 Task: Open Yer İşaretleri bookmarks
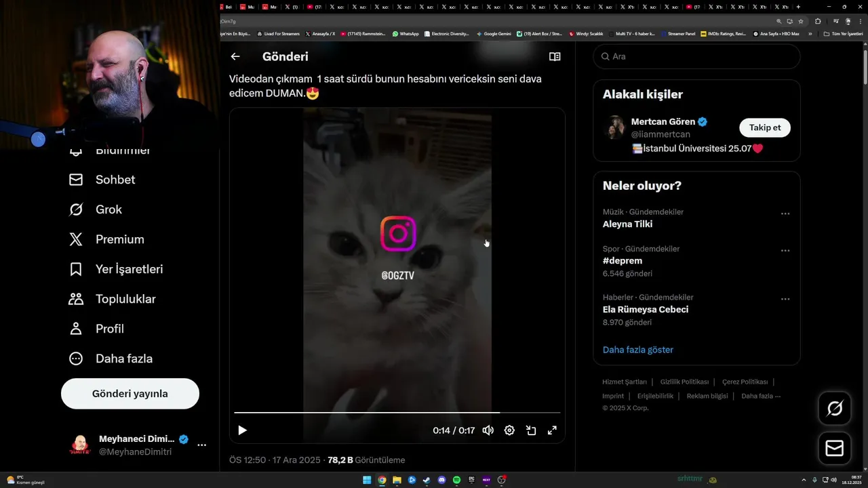tap(116, 269)
